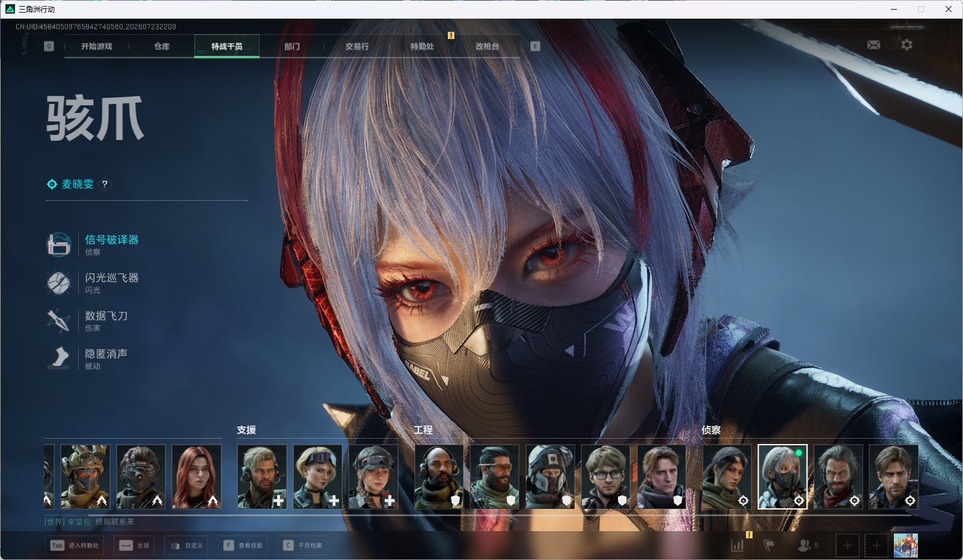
Task: Open the flags icon in bottom bar
Action: (x=769, y=546)
